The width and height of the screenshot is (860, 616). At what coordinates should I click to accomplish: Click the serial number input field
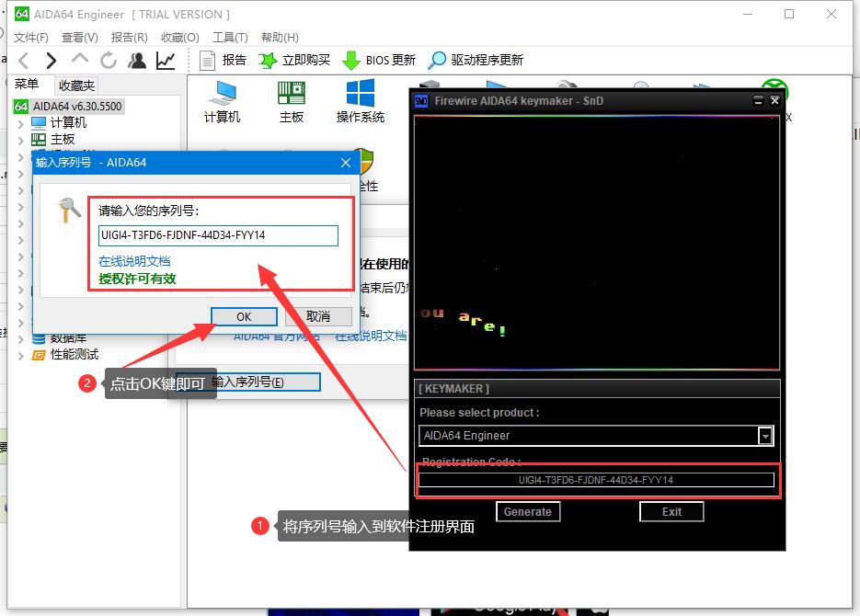[x=218, y=235]
